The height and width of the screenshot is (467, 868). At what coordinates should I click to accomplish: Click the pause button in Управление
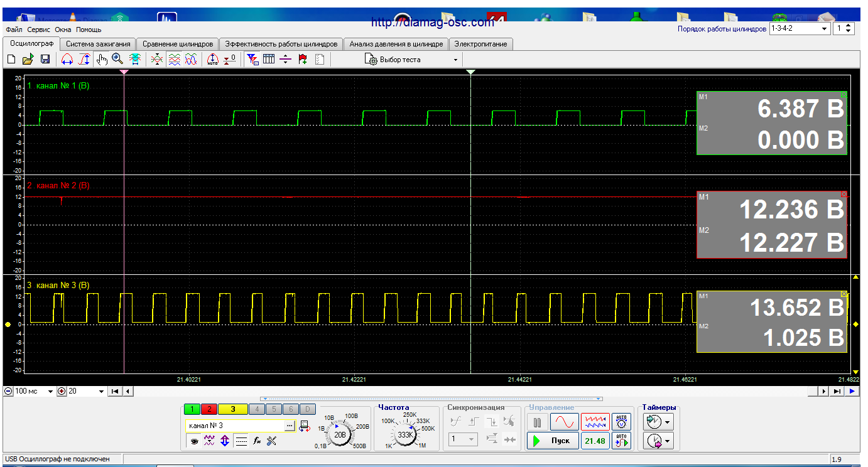537,422
